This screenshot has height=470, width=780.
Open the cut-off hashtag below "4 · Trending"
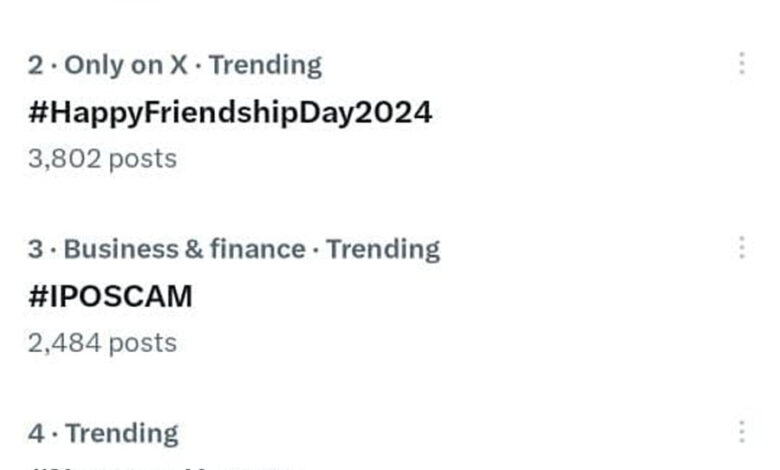pos(160,466)
